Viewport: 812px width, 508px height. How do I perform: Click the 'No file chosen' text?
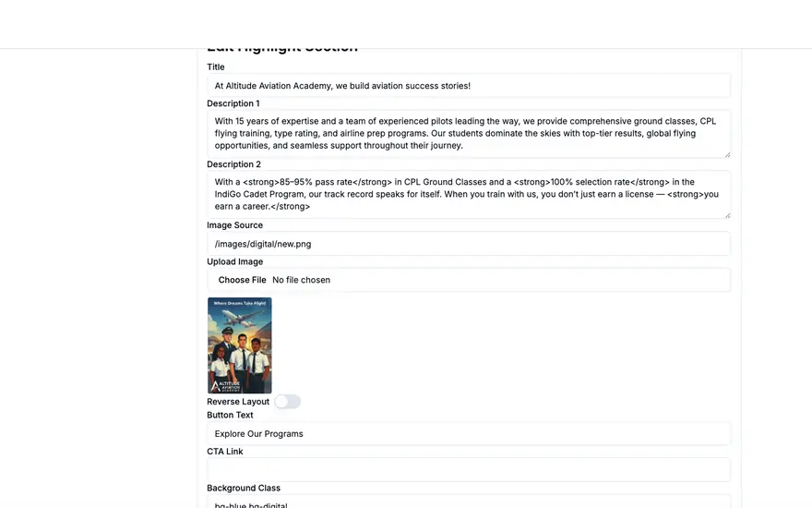302,280
